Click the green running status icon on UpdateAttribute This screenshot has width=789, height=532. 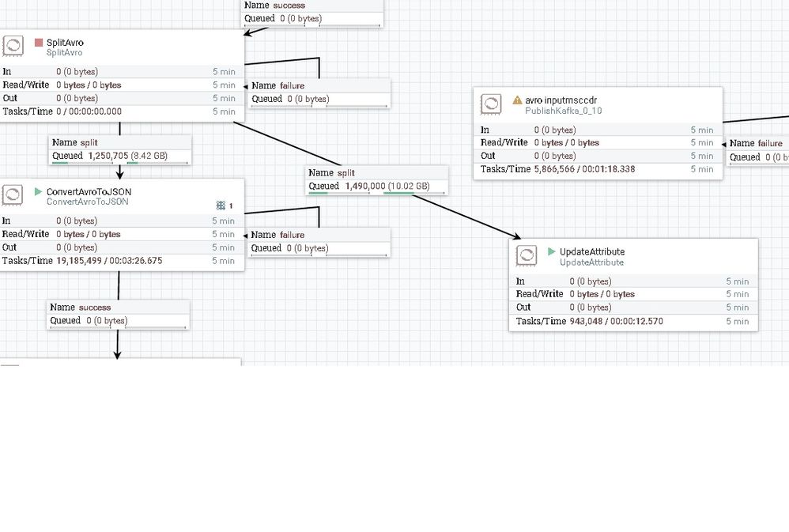pyautogui.click(x=552, y=251)
